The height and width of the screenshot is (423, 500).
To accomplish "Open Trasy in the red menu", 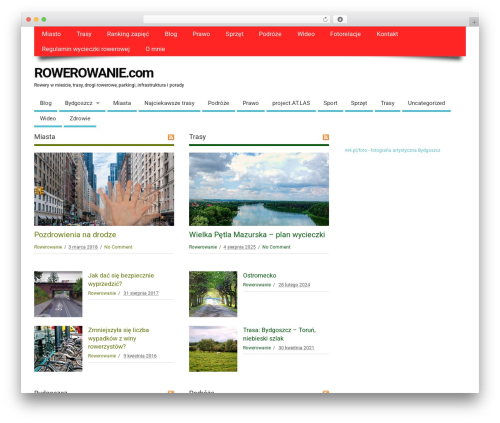I will point(84,34).
